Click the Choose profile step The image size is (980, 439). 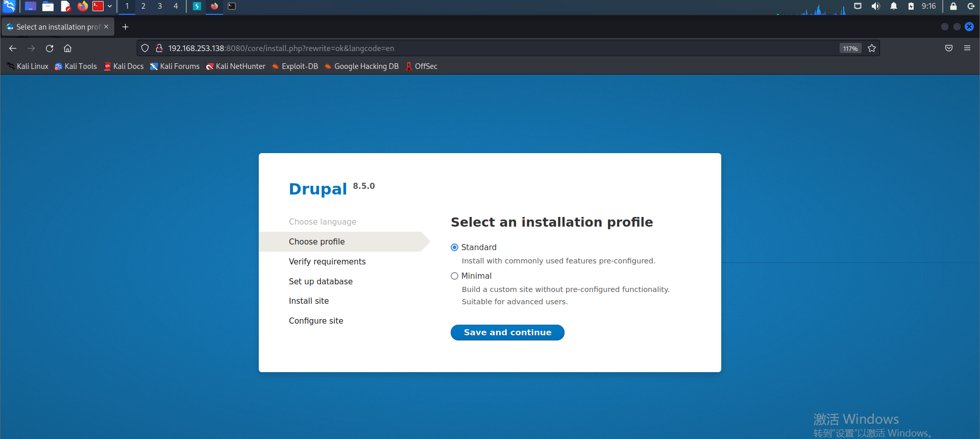(316, 241)
